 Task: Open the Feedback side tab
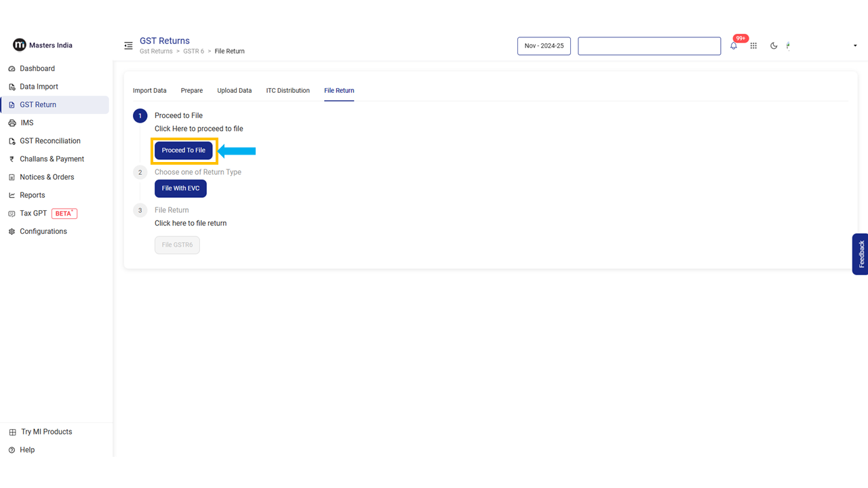click(x=860, y=254)
